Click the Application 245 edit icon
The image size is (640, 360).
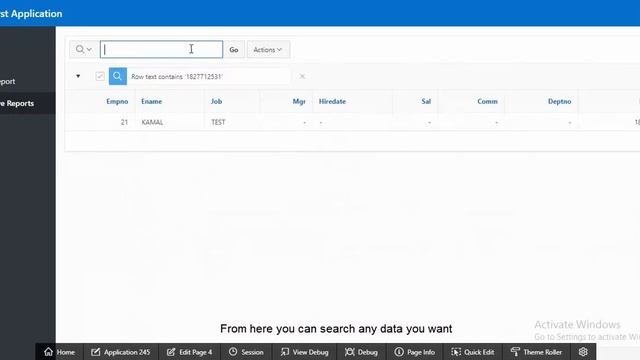(96, 352)
